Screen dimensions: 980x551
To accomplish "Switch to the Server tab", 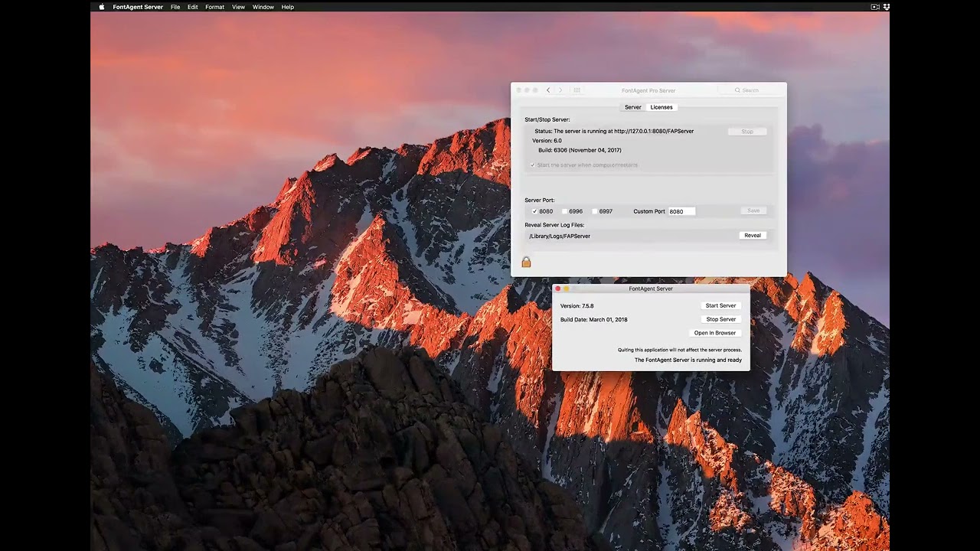I will click(633, 107).
